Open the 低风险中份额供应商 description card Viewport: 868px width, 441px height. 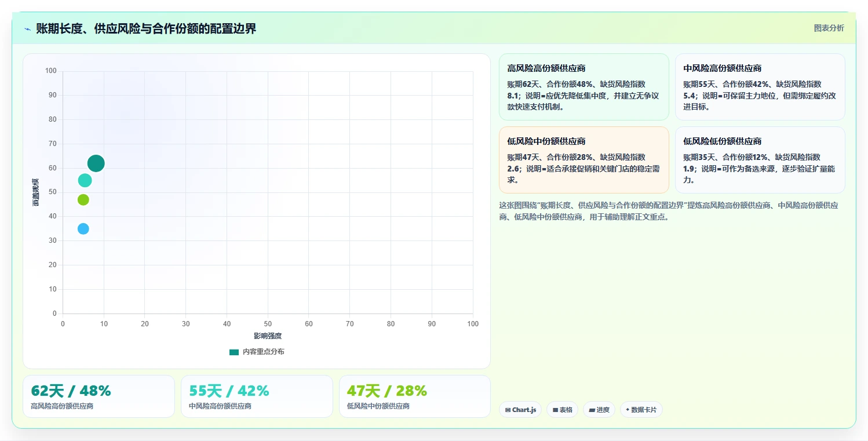(x=583, y=160)
